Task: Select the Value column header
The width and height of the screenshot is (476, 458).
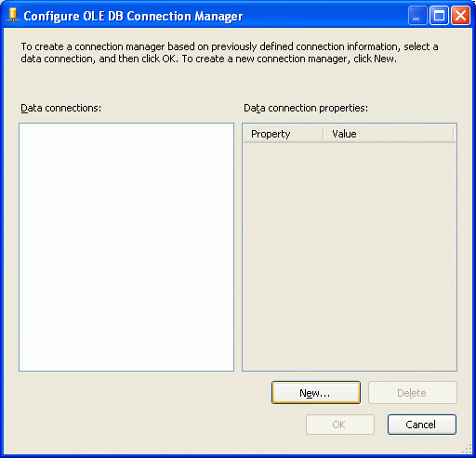Action: pos(389,134)
